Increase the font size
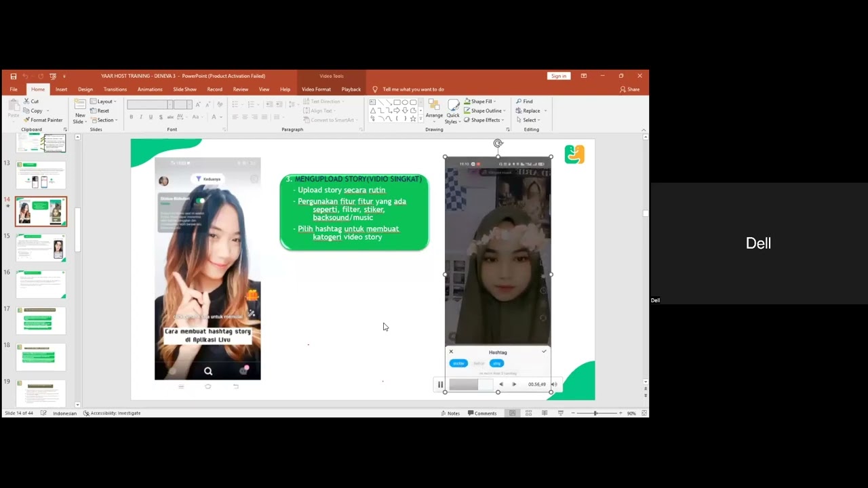The width and height of the screenshot is (868, 488). [x=198, y=104]
